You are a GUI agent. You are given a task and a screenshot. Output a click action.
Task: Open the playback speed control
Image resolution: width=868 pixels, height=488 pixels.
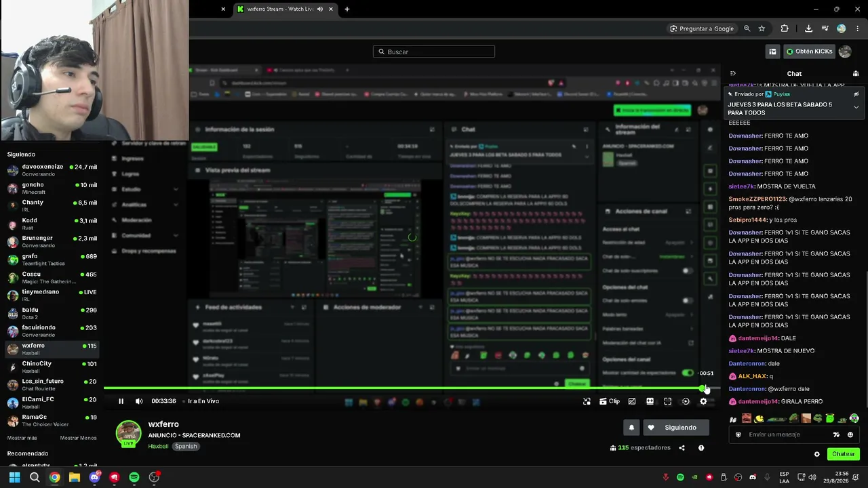686,401
